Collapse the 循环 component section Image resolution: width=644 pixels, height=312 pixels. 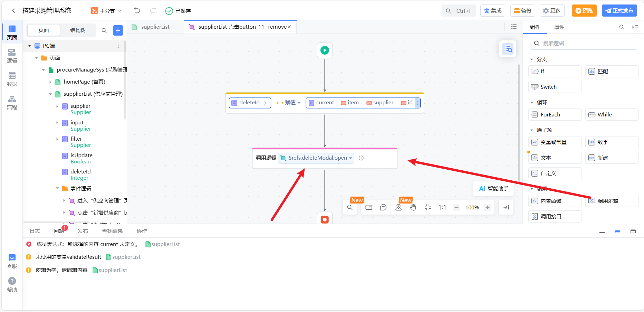coord(532,103)
